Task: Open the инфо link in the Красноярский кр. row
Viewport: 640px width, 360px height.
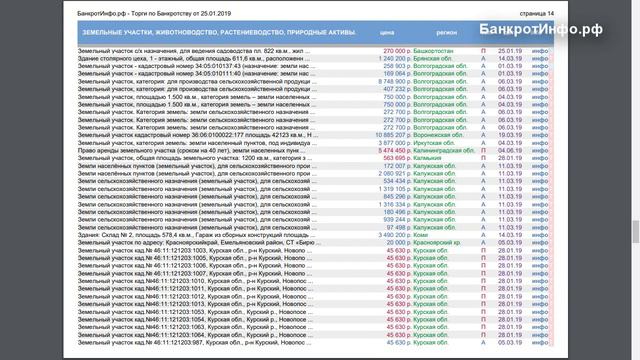Action: click(x=540, y=243)
